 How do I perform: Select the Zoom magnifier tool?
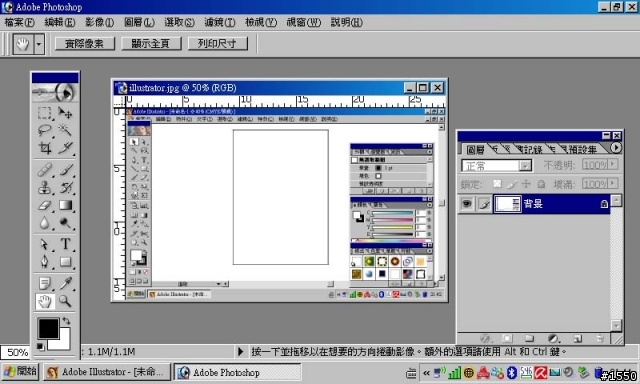65,301
